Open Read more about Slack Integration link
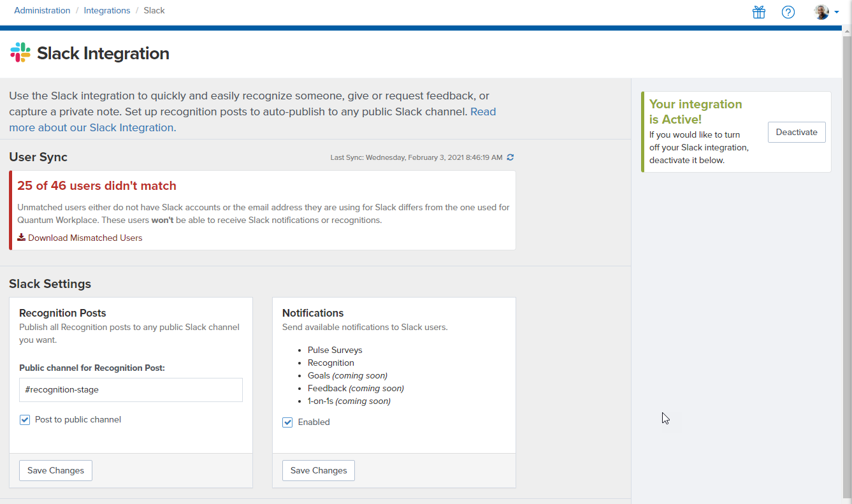 coord(252,120)
